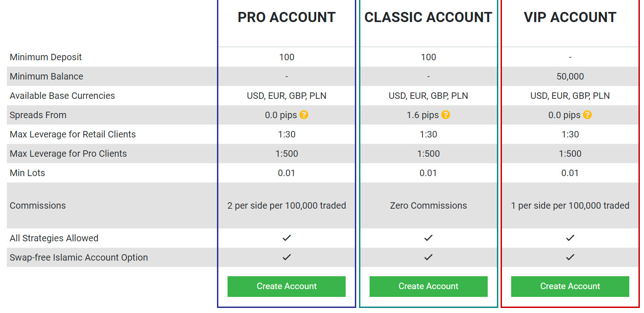Click VIP minimum balance value 50,000
This screenshot has width=644, height=313.
570,76
